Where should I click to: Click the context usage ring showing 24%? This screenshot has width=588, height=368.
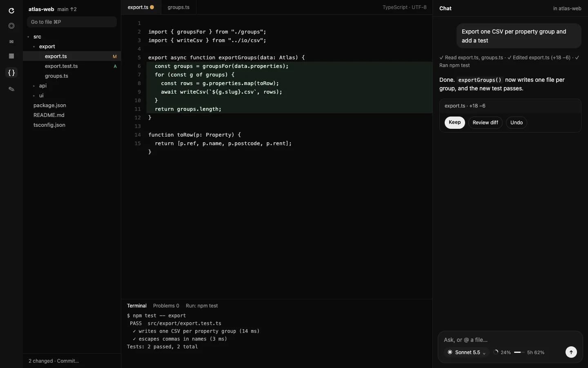point(496,352)
